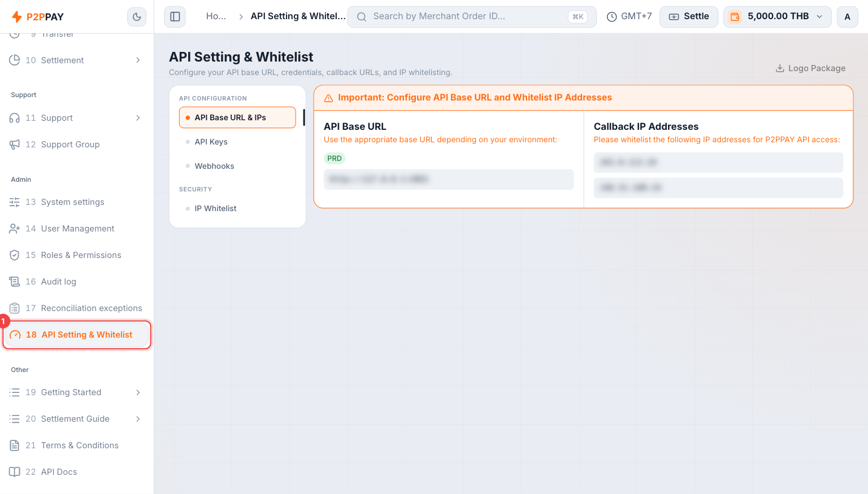Open user avatar A menu
The width and height of the screenshot is (868, 494).
click(847, 17)
